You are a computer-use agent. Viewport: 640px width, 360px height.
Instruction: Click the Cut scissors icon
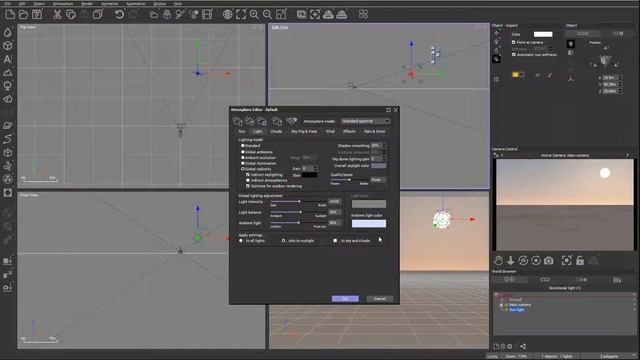(57, 15)
